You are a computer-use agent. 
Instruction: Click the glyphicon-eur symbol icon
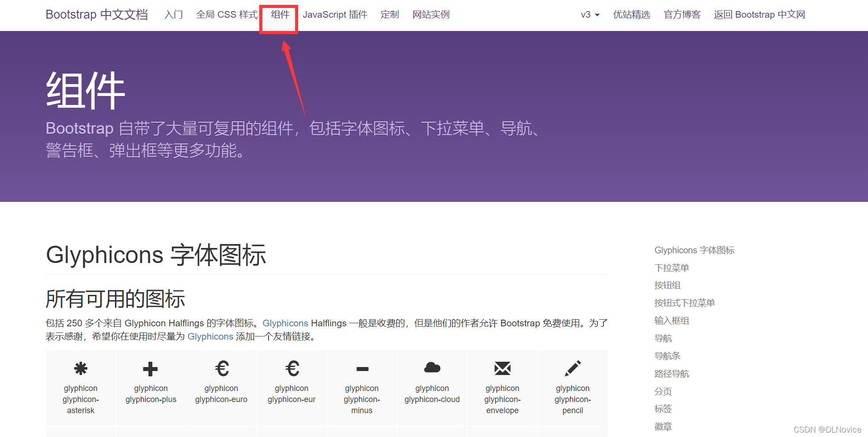click(292, 368)
